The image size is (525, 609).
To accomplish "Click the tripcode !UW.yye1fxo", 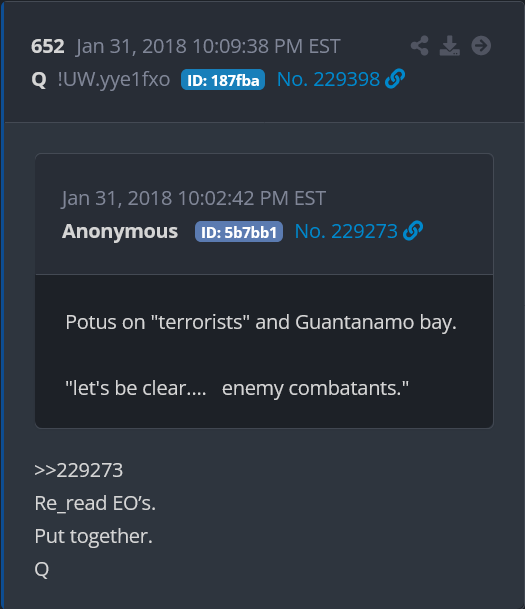I will point(114,80).
